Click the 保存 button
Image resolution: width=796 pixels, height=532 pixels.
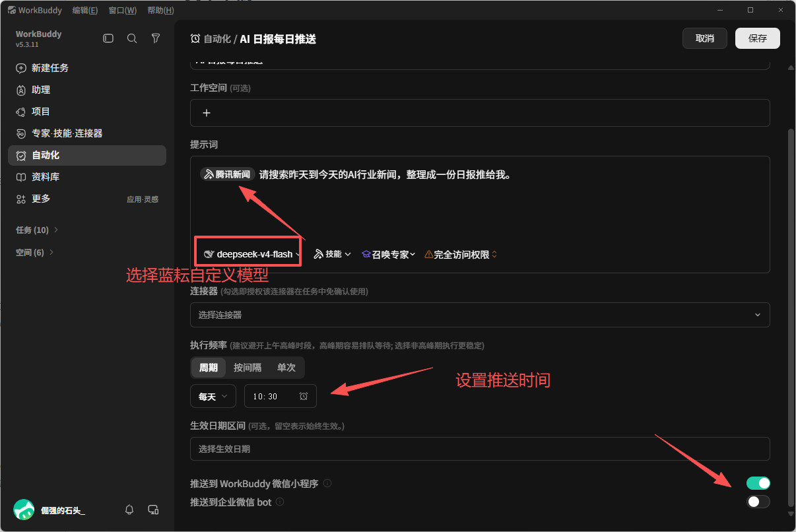coord(758,38)
